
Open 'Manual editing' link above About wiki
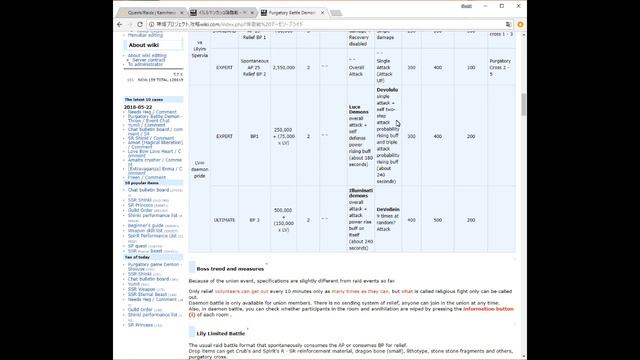[145, 36]
